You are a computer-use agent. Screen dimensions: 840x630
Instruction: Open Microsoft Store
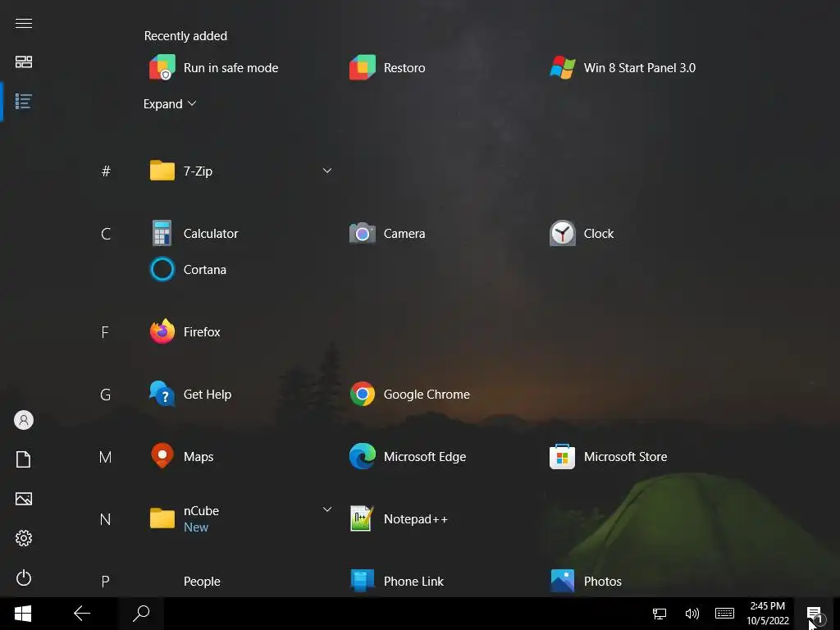(x=609, y=457)
